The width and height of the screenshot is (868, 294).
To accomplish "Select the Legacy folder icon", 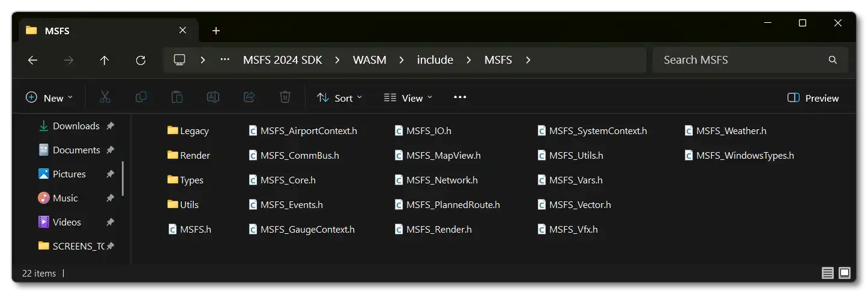I will pyautogui.click(x=173, y=130).
